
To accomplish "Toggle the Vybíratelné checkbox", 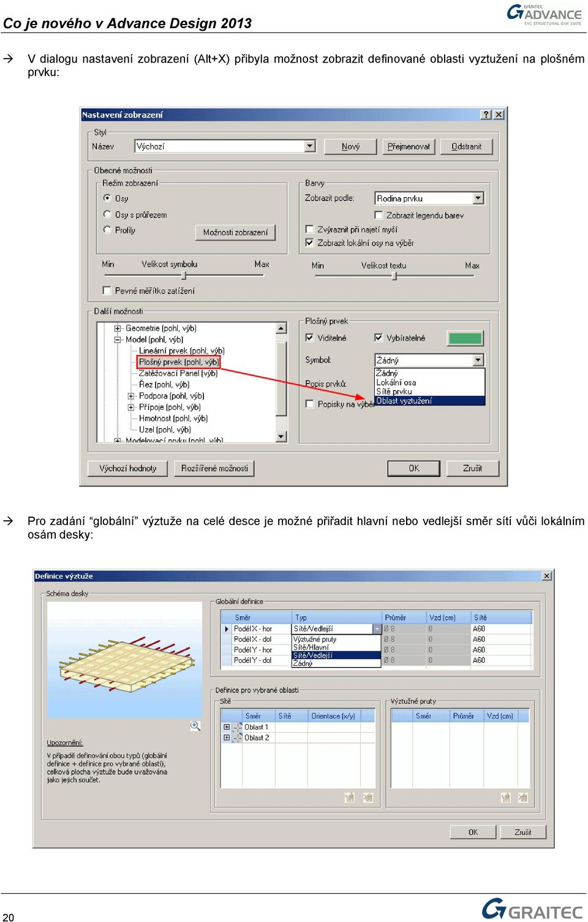I will coord(379,338).
